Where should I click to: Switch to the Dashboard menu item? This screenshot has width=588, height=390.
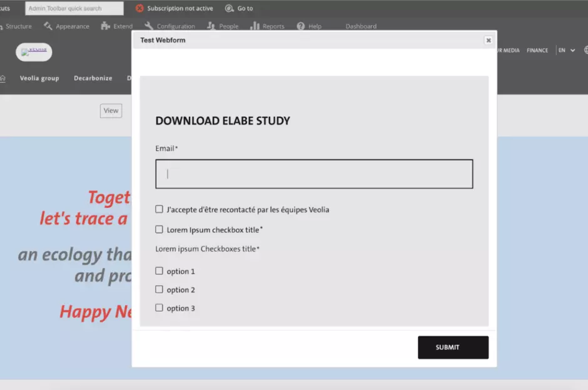coord(361,26)
